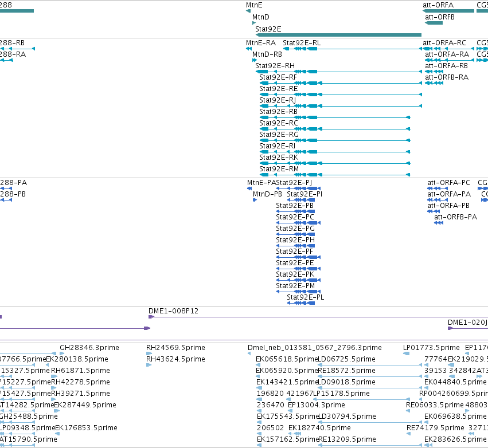This screenshot has width=488, height=448.
Task: Select the MtnD gene label
Action: [x=260, y=17]
